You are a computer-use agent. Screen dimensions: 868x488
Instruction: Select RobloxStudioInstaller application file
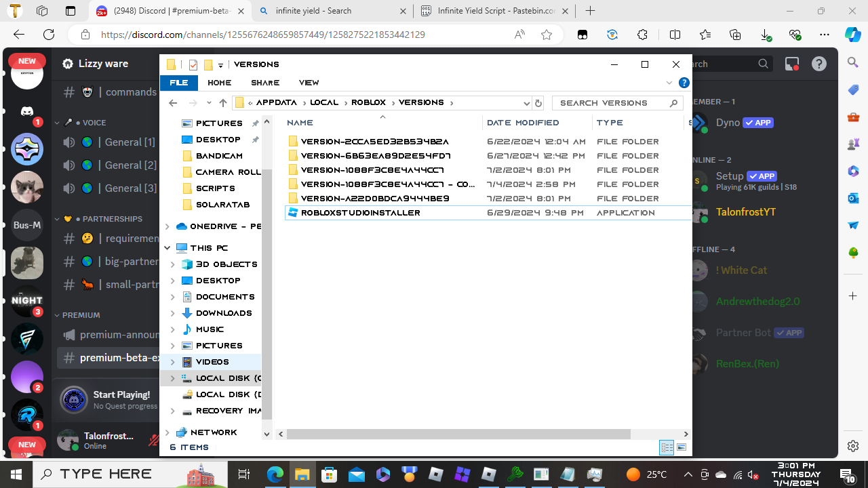(x=360, y=213)
